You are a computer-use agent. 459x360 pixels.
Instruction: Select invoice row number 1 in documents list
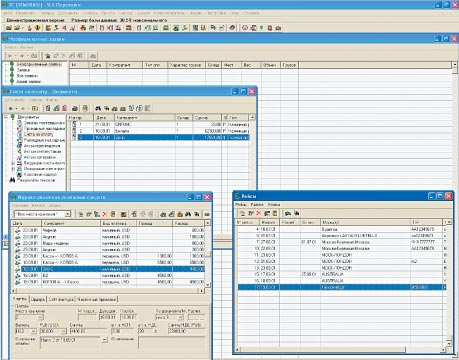point(161,124)
